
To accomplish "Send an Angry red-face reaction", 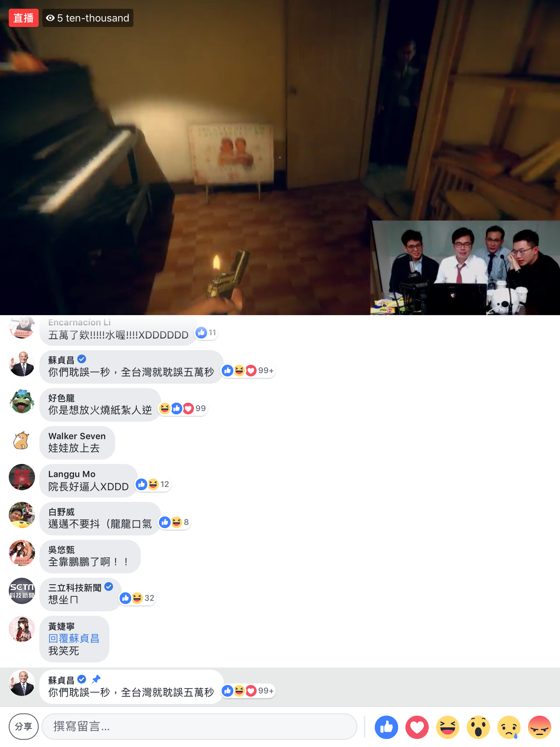I will pyautogui.click(x=540, y=727).
